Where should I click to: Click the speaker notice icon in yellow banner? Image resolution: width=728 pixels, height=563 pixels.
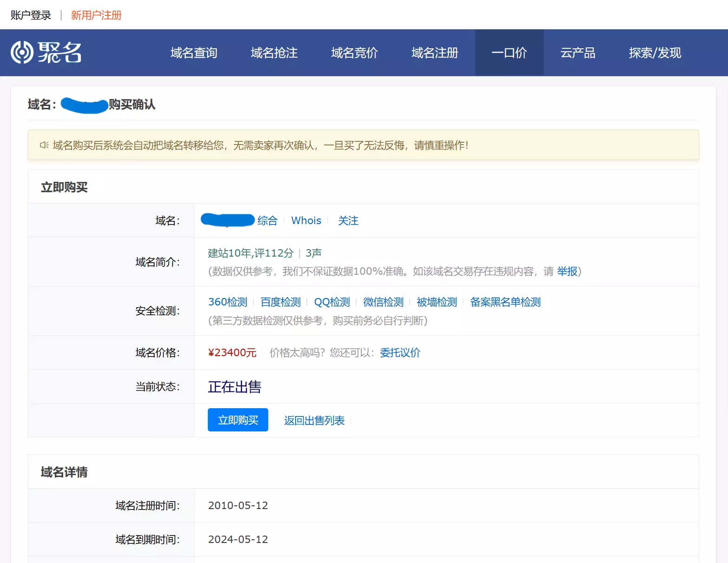tap(44, 145)
